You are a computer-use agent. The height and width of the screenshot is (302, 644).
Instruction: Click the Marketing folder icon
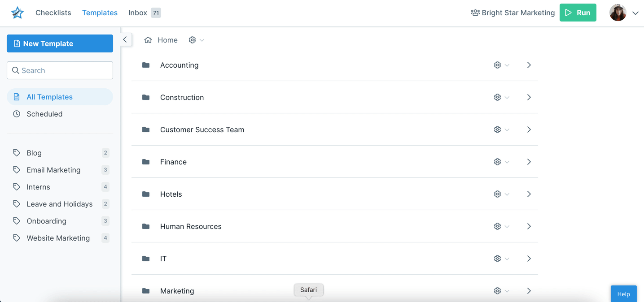click(146, 291)
